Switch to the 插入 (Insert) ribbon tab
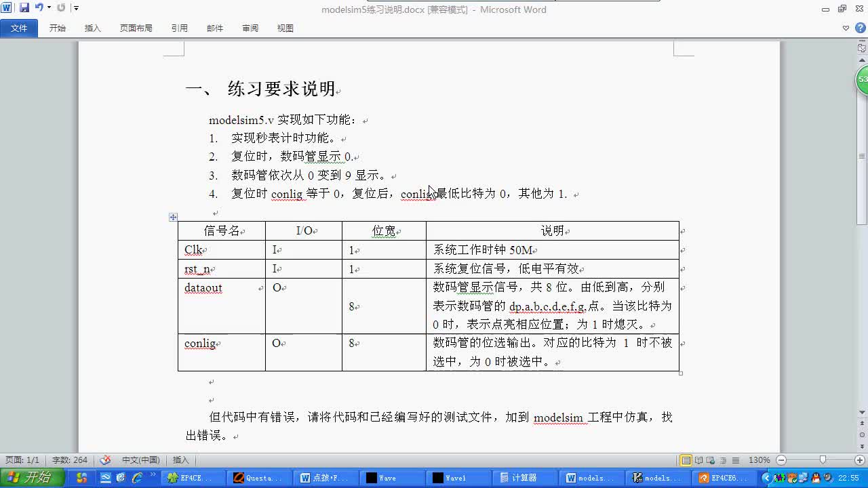Viewport: 868px width, 488px height. click(93, 28)
